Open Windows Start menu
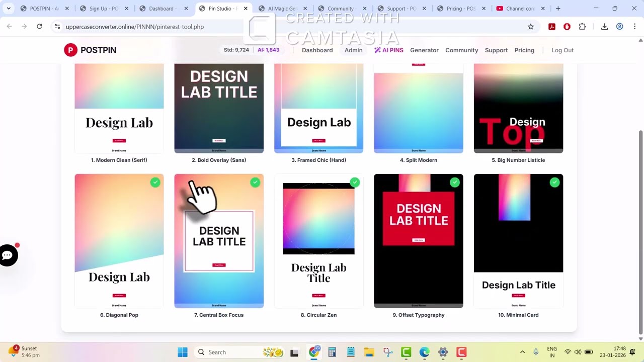 click(183, 352)
